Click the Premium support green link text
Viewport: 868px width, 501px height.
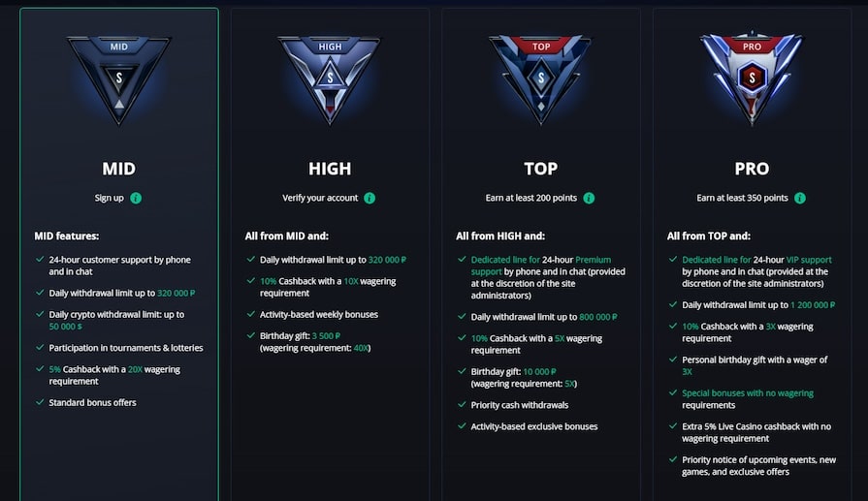pyautogui.click(x=541, y=266)
